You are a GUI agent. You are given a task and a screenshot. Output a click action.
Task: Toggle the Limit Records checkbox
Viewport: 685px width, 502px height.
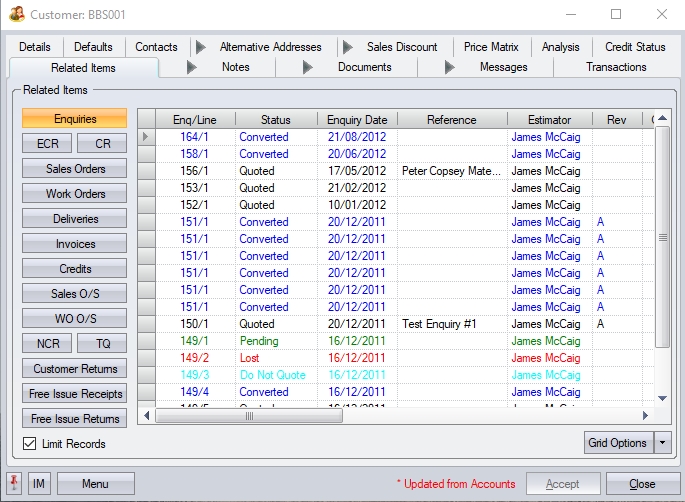[x=29, y=444]
